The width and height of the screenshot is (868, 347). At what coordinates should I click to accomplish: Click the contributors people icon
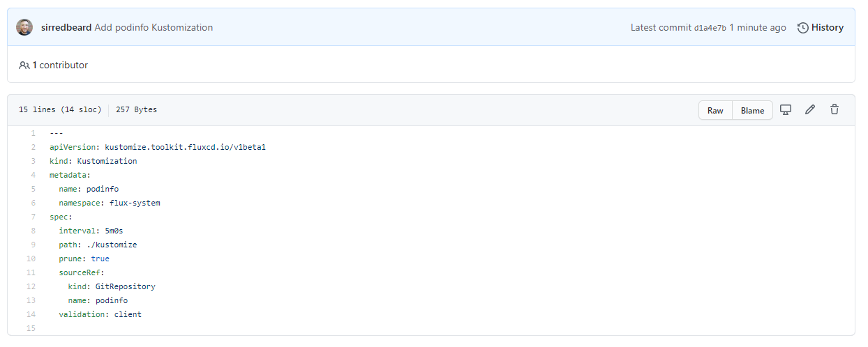pos(24,65)
